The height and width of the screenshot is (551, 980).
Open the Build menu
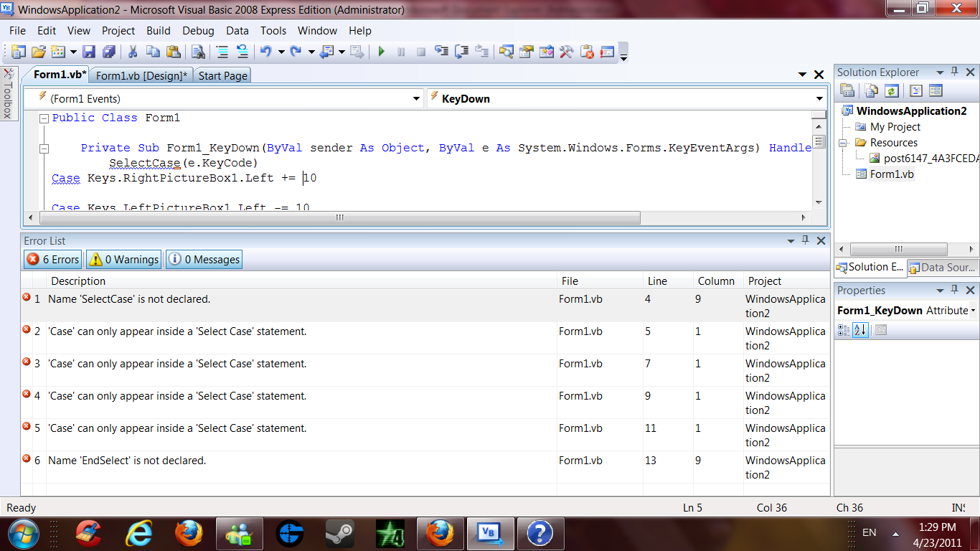(x=159, y=30)
